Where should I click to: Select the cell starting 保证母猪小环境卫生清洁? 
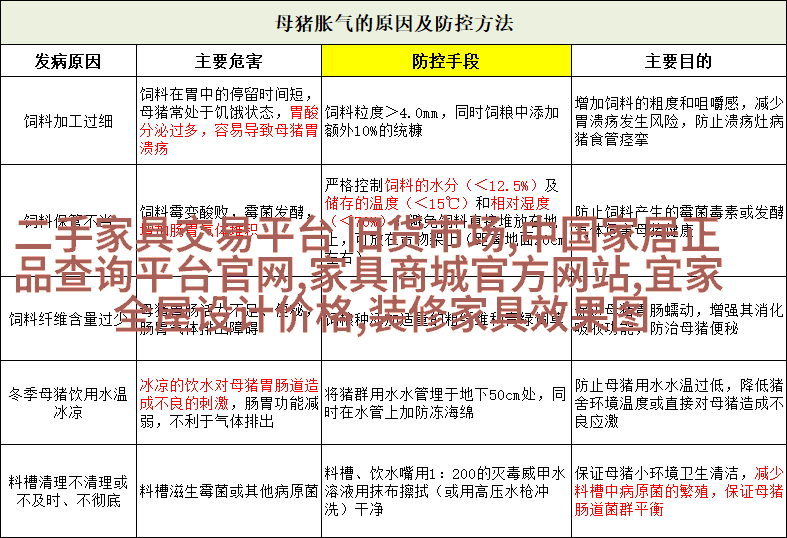pos(679,491)
